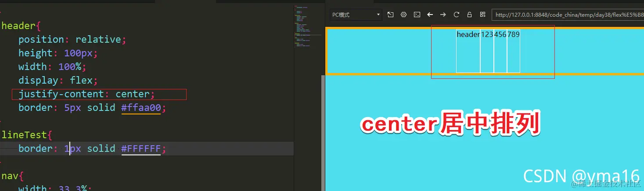Click the 'lineTest{' selector line
Image resolution: width=644 pixels, height=191 pixels.
coord(27,135)
